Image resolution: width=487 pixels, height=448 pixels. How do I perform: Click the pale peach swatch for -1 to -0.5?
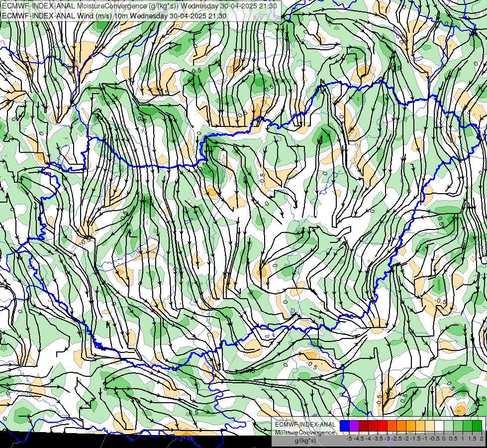pyautogui.click(x=429, y=426)
